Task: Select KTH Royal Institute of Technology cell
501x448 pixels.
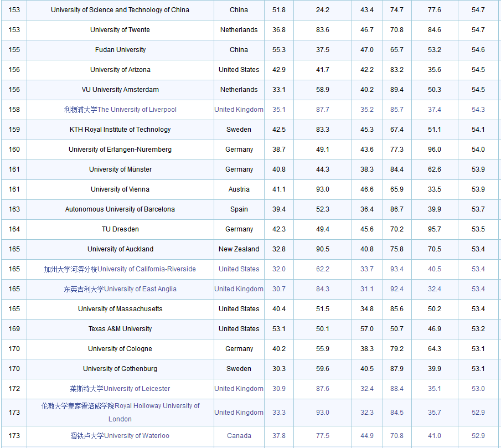Action: 120,130
